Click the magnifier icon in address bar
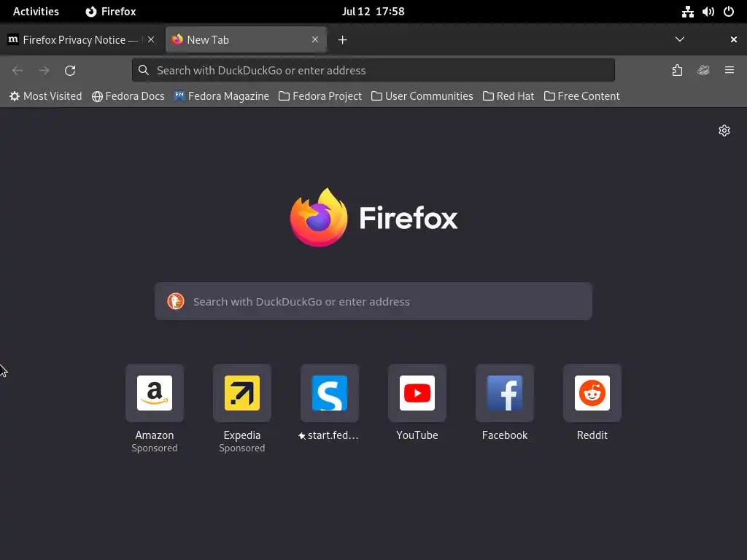This screenshot has width=747, height=560. tap(144, 71)
